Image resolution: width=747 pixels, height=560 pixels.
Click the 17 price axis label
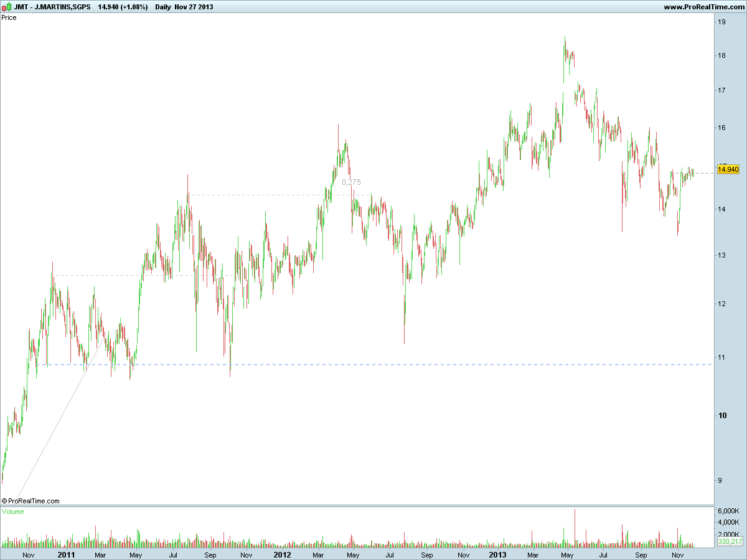721,90
